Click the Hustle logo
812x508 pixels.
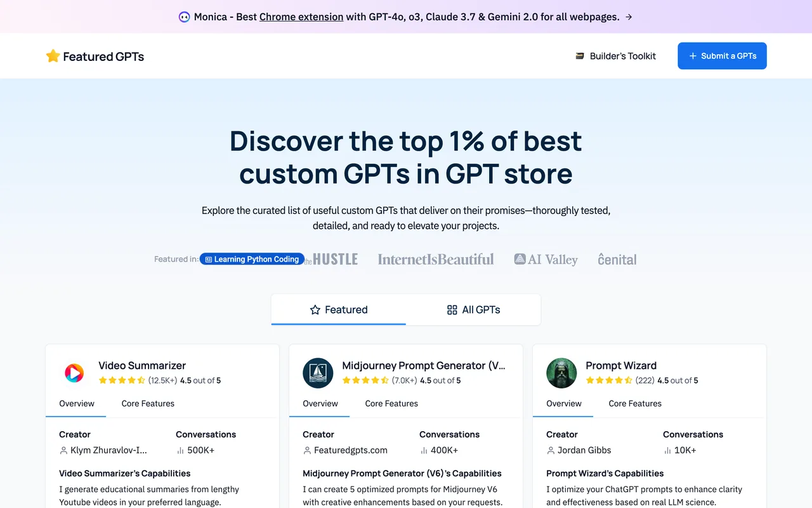[x=332, y=259]
